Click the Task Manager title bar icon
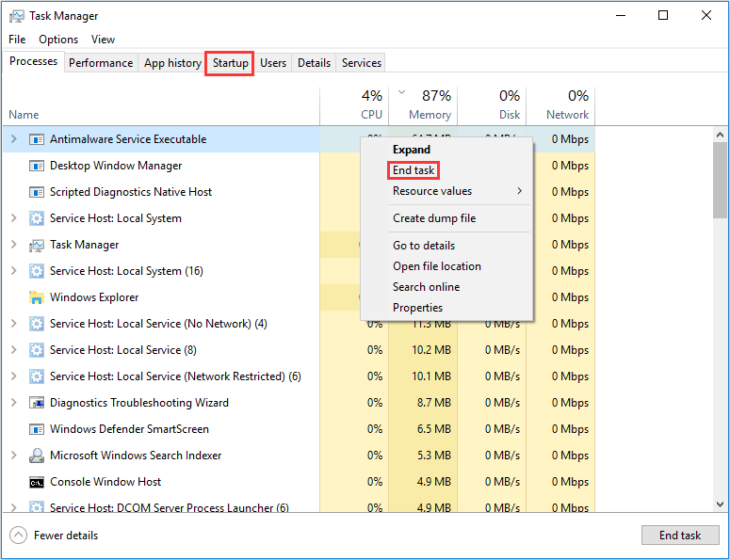 point(17,16)
